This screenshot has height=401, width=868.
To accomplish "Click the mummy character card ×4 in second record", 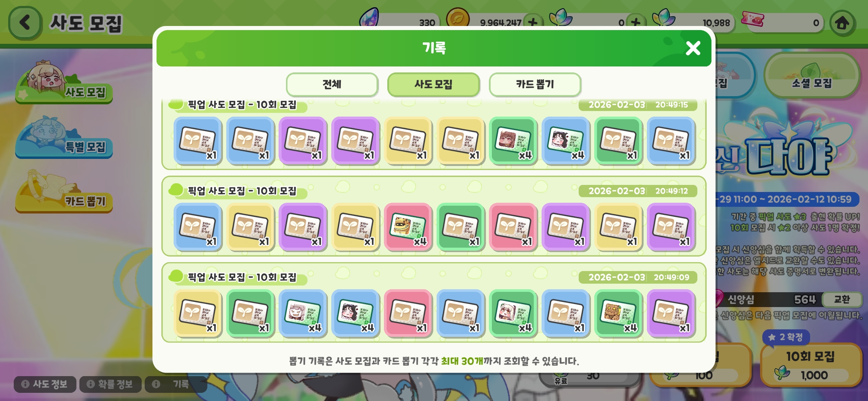I will pos(408,227).
